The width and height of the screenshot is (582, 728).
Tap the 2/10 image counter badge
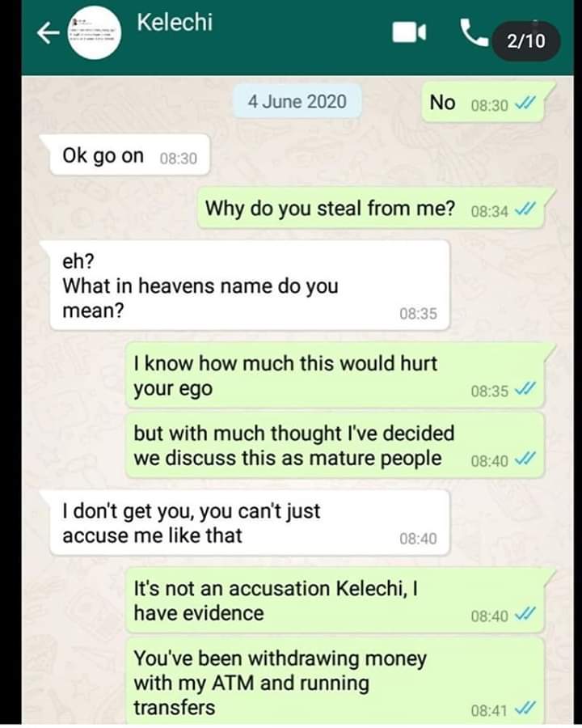pos(526,41)
